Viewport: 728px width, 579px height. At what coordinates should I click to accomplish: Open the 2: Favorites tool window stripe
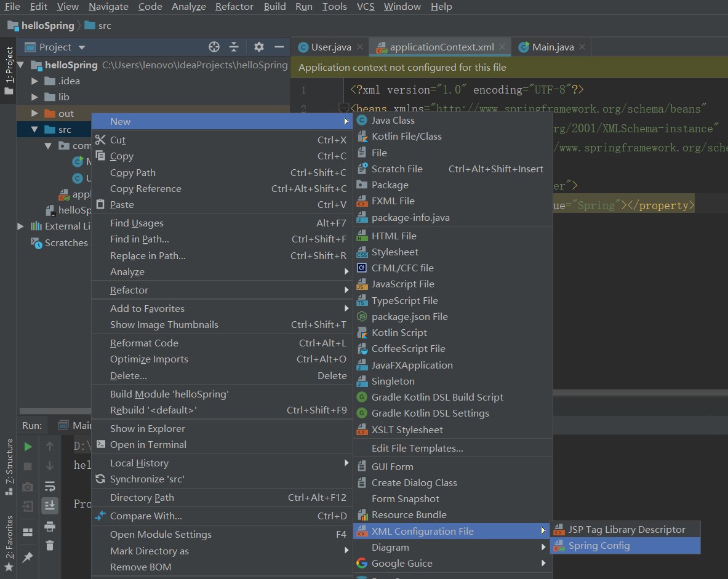pos(9,543)
